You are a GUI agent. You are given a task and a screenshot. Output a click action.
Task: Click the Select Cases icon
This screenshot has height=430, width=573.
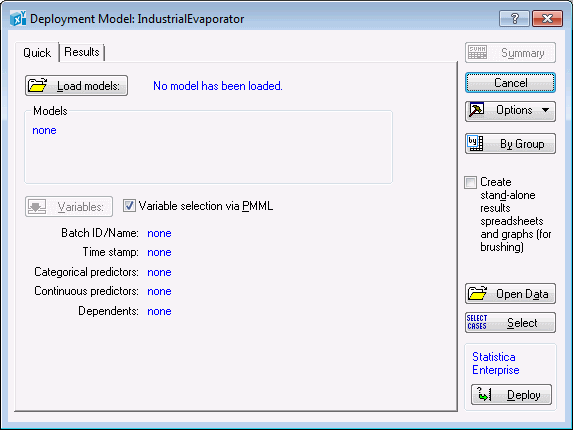click(x=477, y=322)
